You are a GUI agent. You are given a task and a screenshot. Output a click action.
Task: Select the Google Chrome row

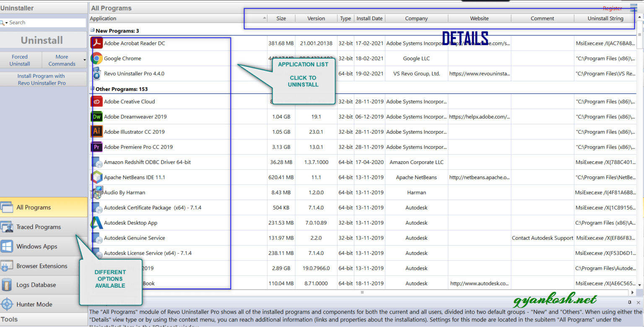[x=363, y=58]
